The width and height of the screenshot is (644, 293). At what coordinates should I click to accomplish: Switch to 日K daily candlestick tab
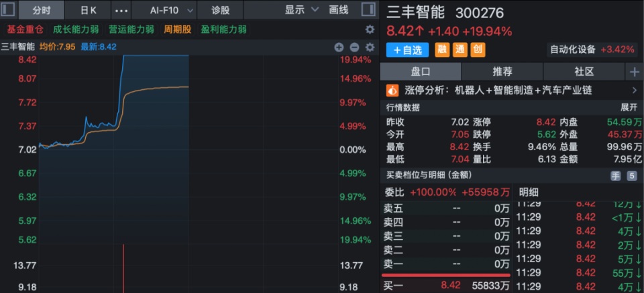pyautogui.click(x=88, y=10)
